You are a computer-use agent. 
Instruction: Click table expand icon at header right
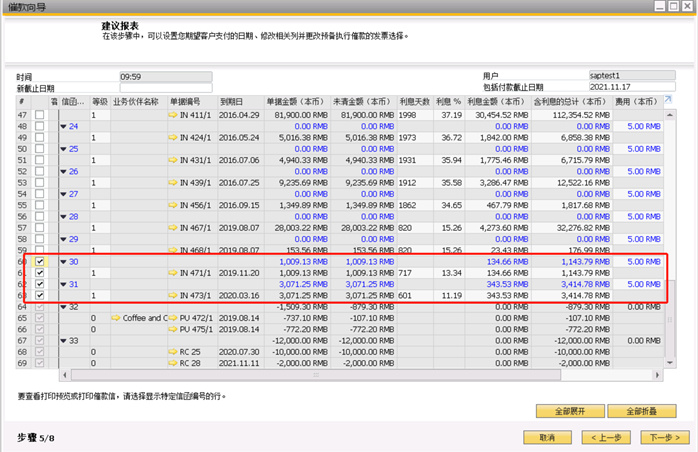668,100
